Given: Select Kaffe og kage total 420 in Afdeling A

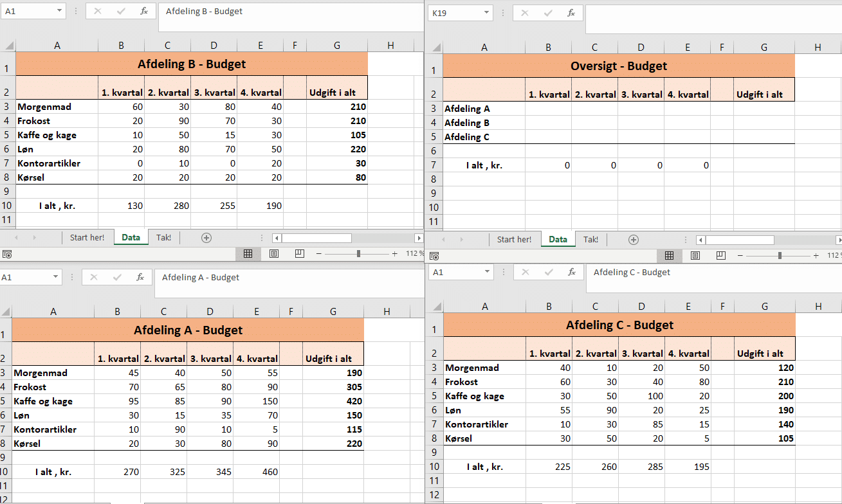Looking at the screenshot, I should (x=333, y=401).
